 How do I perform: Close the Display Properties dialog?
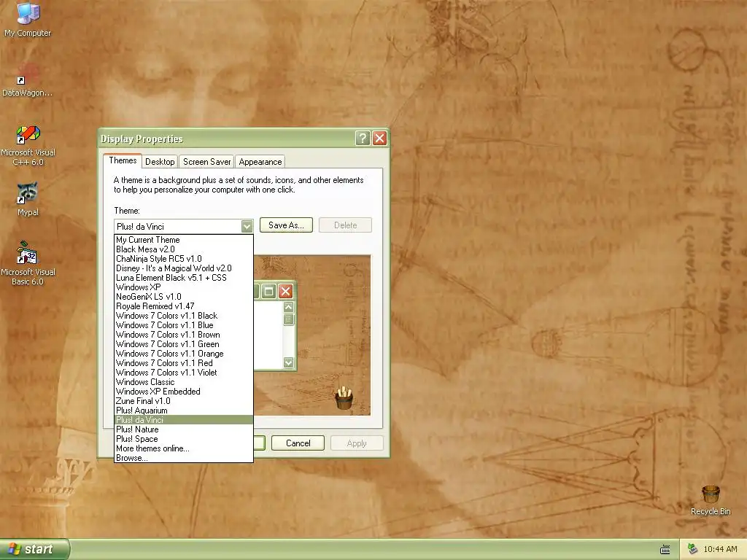379,139
